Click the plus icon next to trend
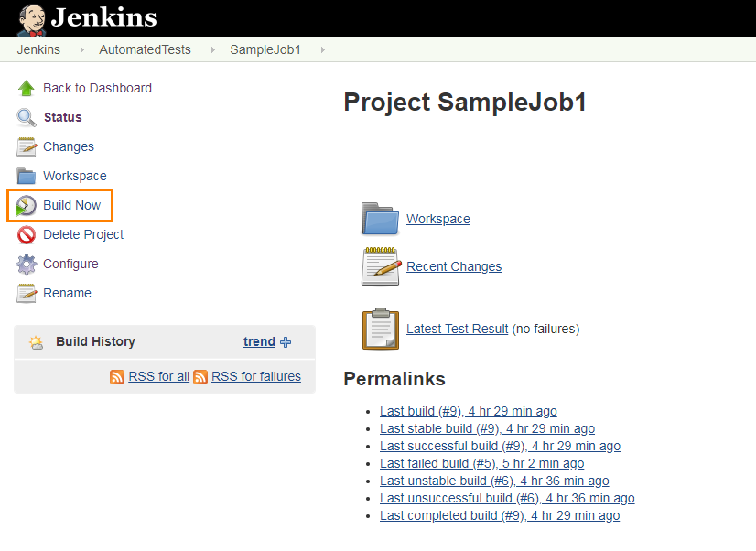Viewport: 756px width, 551px height. coord(286,342)
